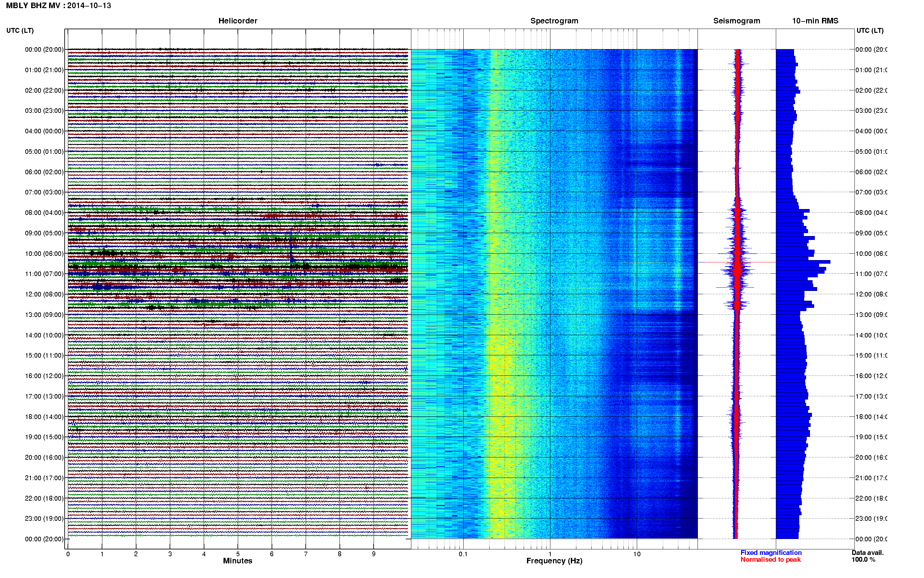Click the '9' minutes tick label
Image resolution: width=924 pixels, height=578 pixels.
pyautogui.click(x=374, y=554)
